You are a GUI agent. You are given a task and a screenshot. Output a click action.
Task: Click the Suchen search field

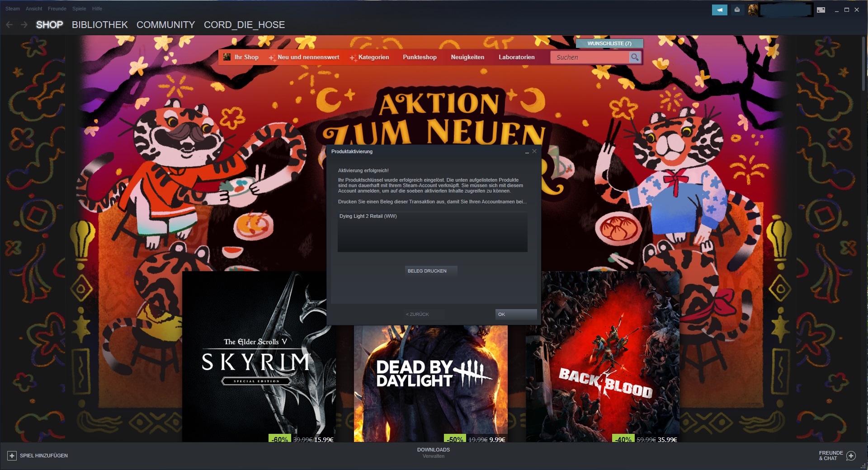coord(590,57)
